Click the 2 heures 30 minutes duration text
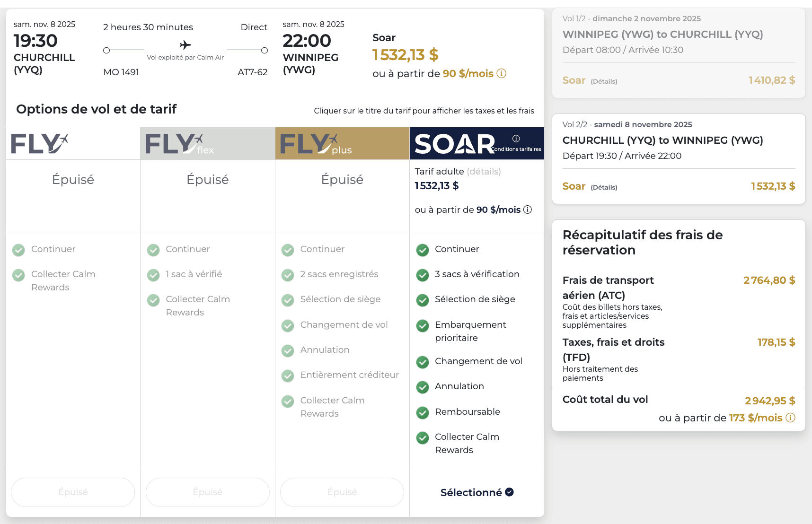The height and width of the screenshot is (524, 812). 148,27
